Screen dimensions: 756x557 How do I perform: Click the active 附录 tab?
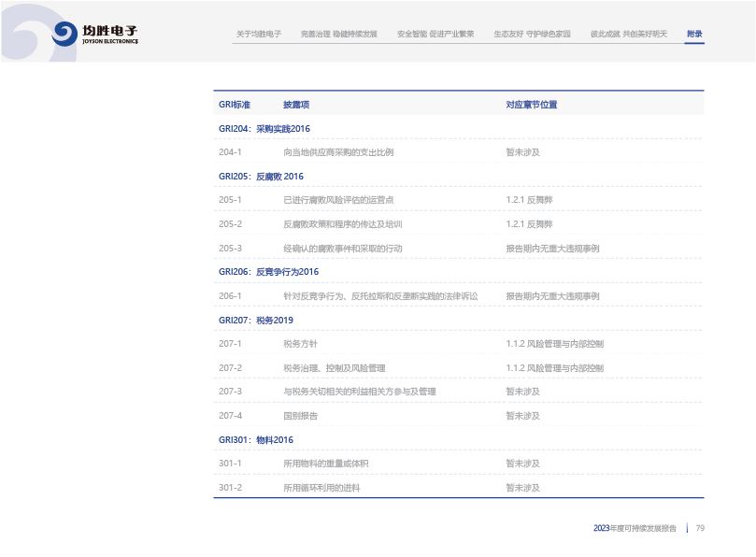click(694, 34)
